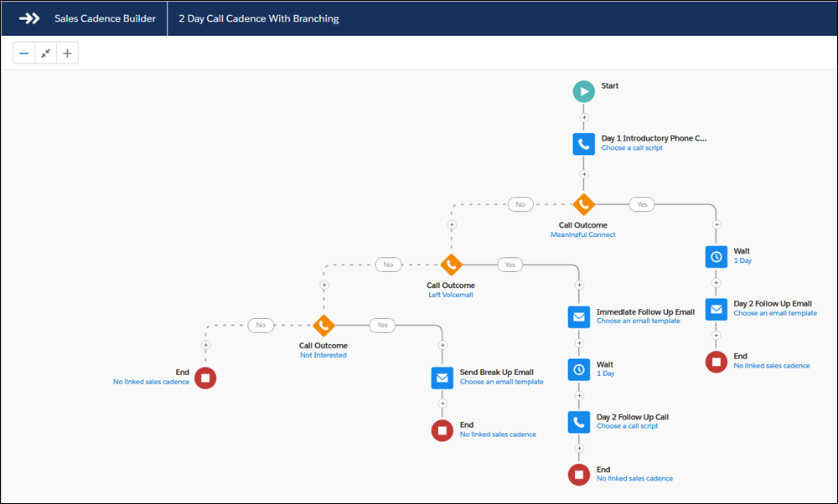Select the End stop icon on Not Interested No branch

coord(205,378)
